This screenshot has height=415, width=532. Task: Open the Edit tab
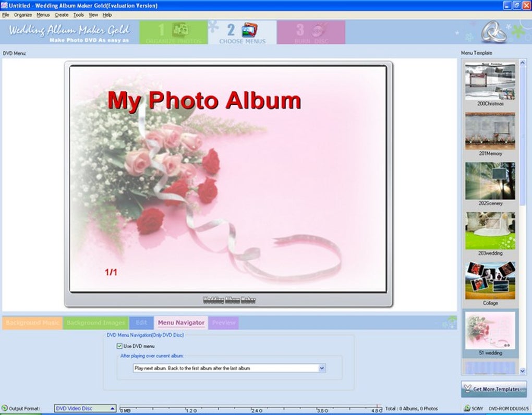click(x=141, y=323)
